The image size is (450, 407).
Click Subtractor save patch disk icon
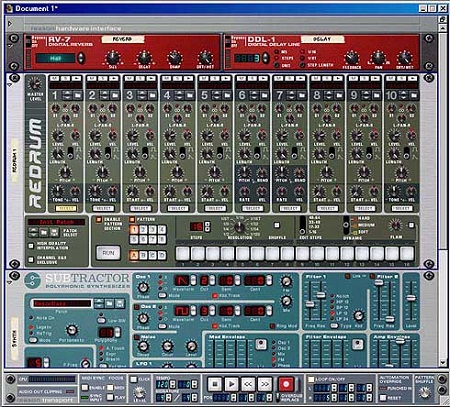tap(120, 303)
